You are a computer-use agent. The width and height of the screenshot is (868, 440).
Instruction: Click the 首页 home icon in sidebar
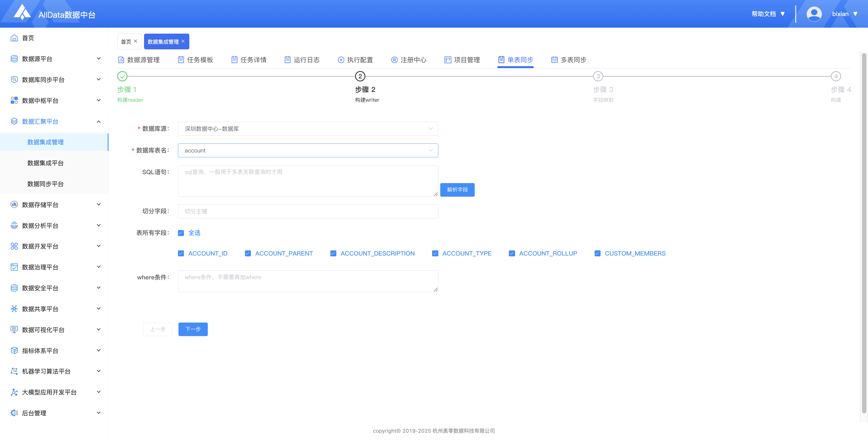click(x=14, y=38)
